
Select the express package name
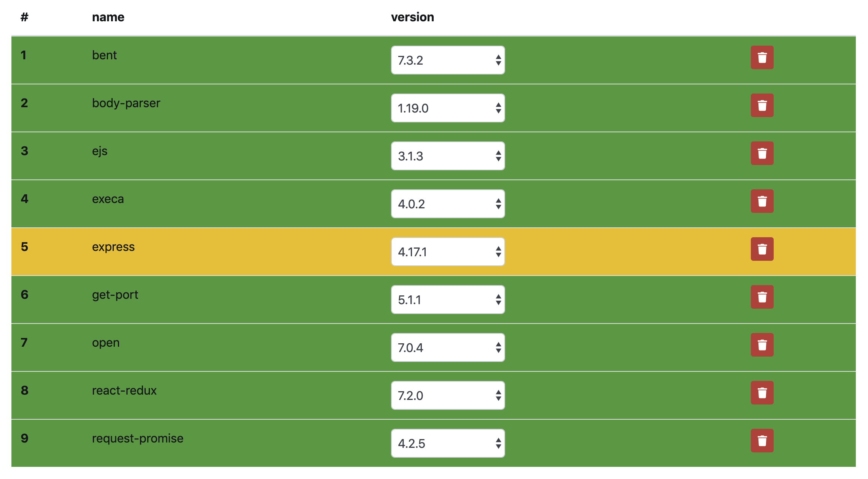tap(113, 247)
